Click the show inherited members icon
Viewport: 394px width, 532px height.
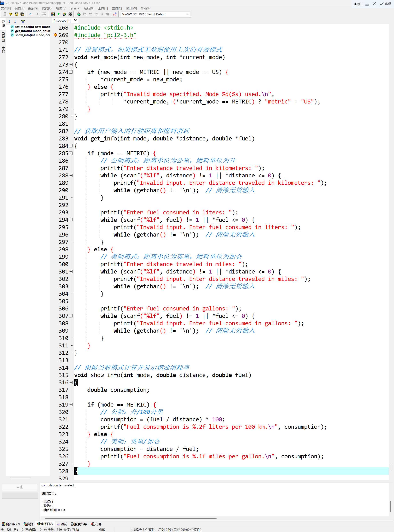pyautogui.click(x=23, y=21)
